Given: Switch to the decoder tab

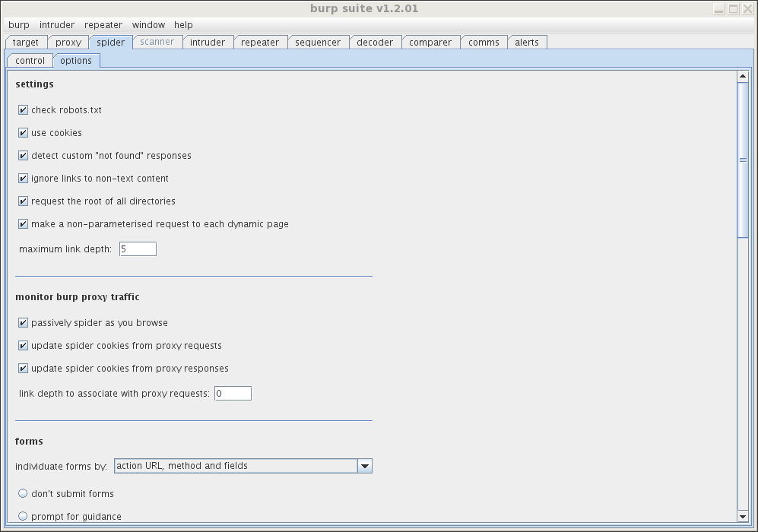Looking at the screenshot, I should (375, 43).
